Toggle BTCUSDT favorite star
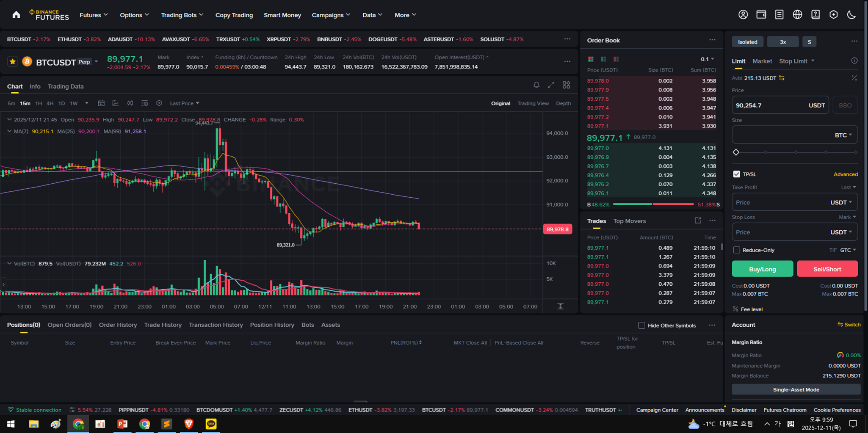The height and width of the screenshot is (433, 868). coord(13,62)
